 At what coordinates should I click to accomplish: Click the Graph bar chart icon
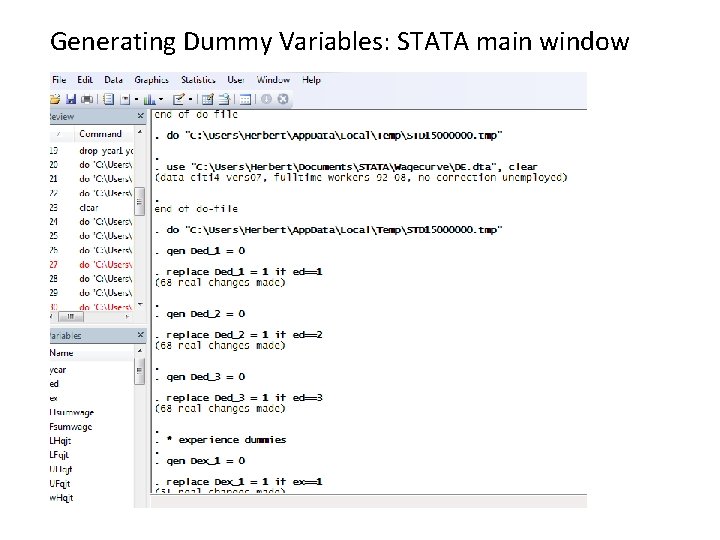tap(150, 99)
